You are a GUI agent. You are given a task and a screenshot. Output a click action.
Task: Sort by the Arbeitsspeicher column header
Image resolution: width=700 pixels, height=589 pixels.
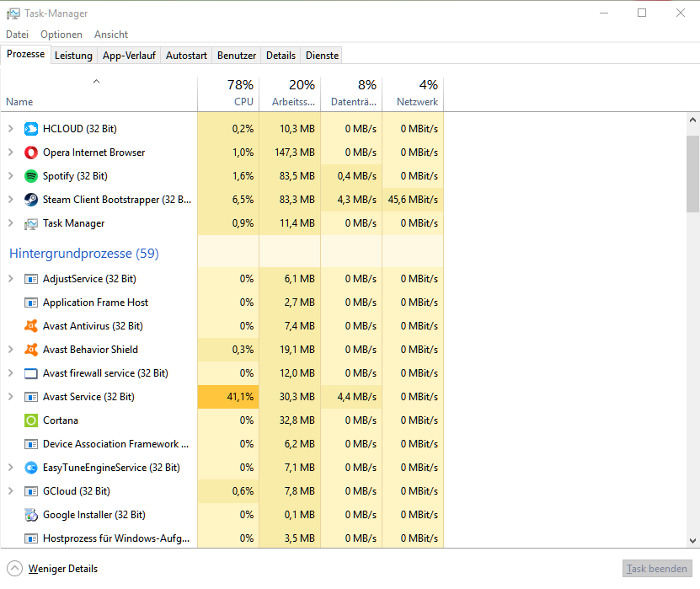coord(290,94)
